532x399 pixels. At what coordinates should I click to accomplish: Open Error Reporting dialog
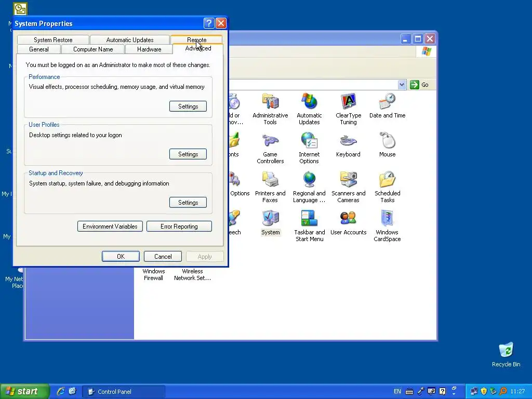pyautogui.click(x=179, y=227)
